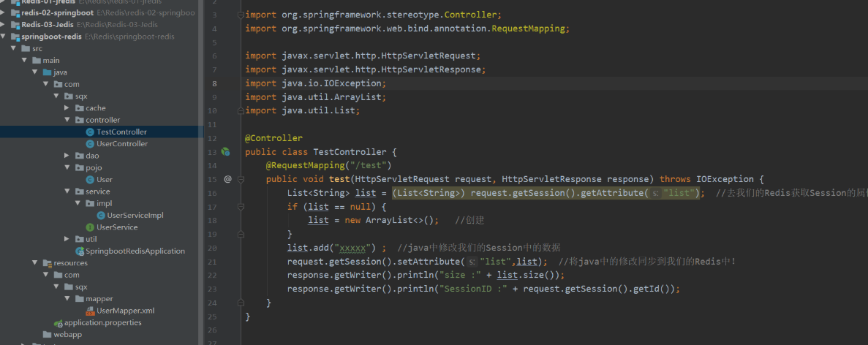
Task: Click the src folder icon
Action: click(26, 49)
